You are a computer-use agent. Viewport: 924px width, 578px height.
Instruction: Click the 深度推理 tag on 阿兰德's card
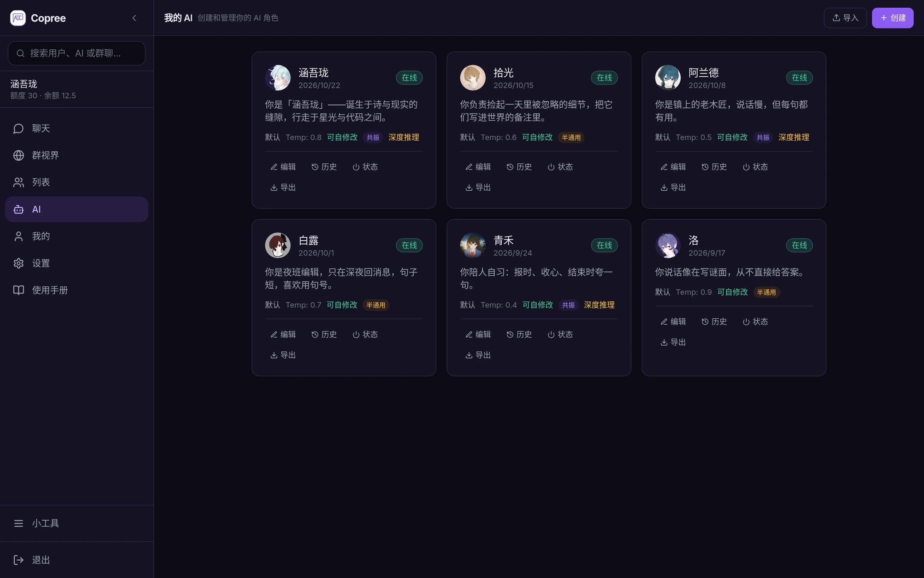point(794,138)
